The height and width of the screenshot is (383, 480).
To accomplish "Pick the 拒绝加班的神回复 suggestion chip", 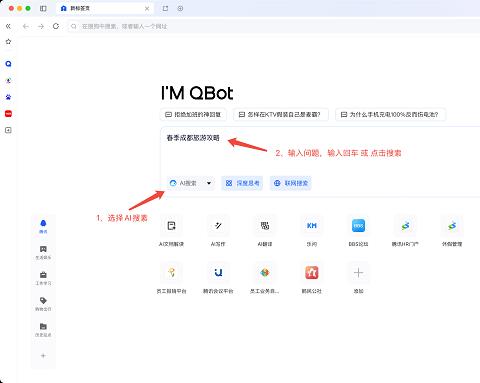I will point(193,114).
